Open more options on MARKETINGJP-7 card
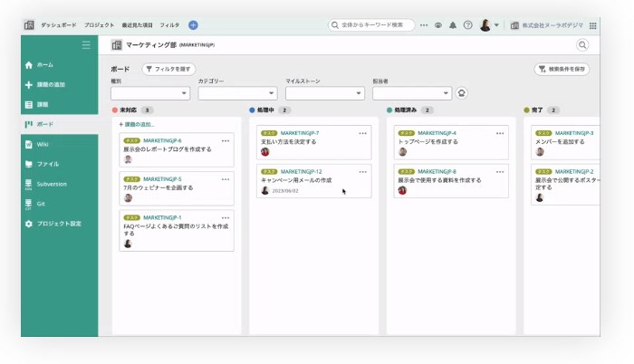Screen dimensions: 634x364 [362, 133]
